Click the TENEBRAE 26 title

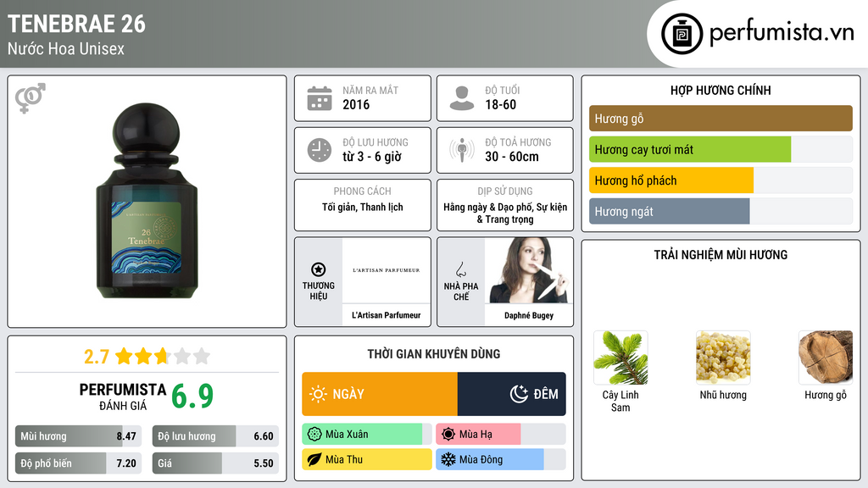click(x=76, y=25)
